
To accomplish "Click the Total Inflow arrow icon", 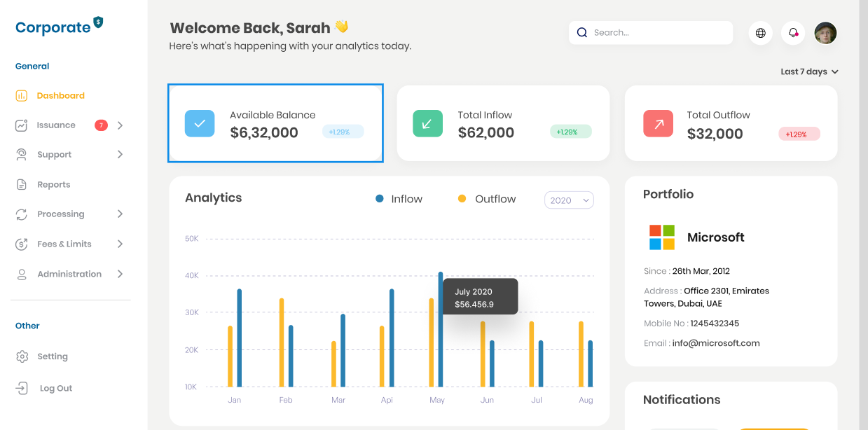I will pos(427,123).
